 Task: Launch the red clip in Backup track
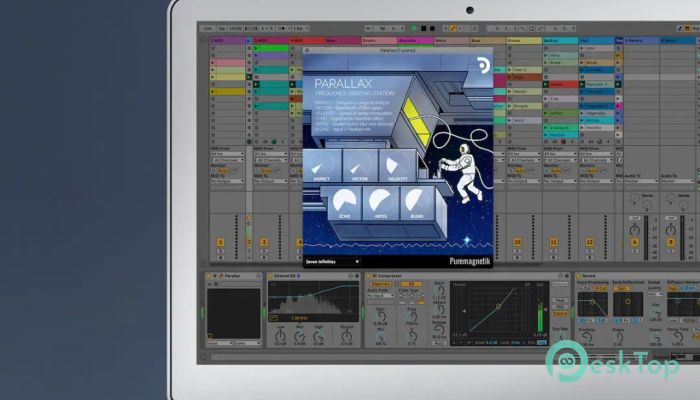tap(561, 84)
